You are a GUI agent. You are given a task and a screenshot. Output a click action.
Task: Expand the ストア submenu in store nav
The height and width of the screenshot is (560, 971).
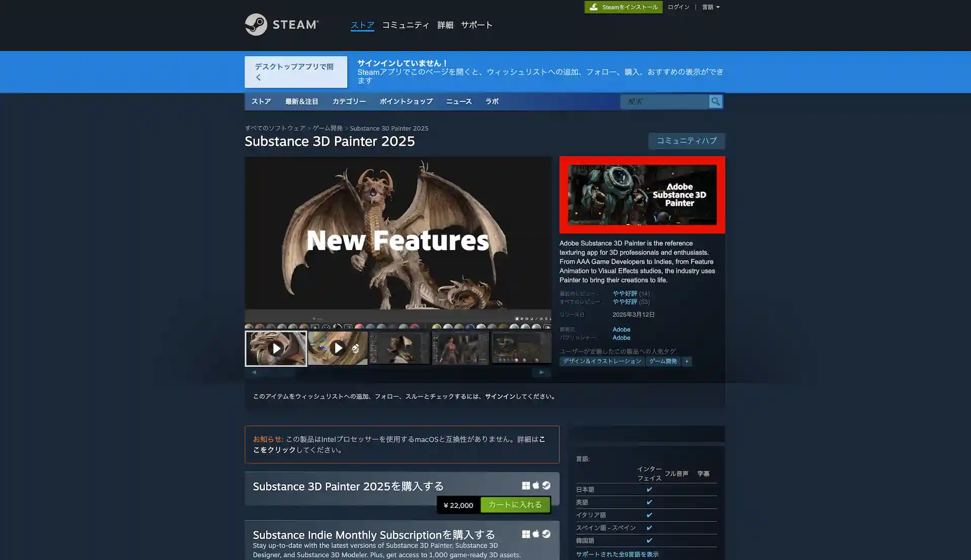coord(261,102)
